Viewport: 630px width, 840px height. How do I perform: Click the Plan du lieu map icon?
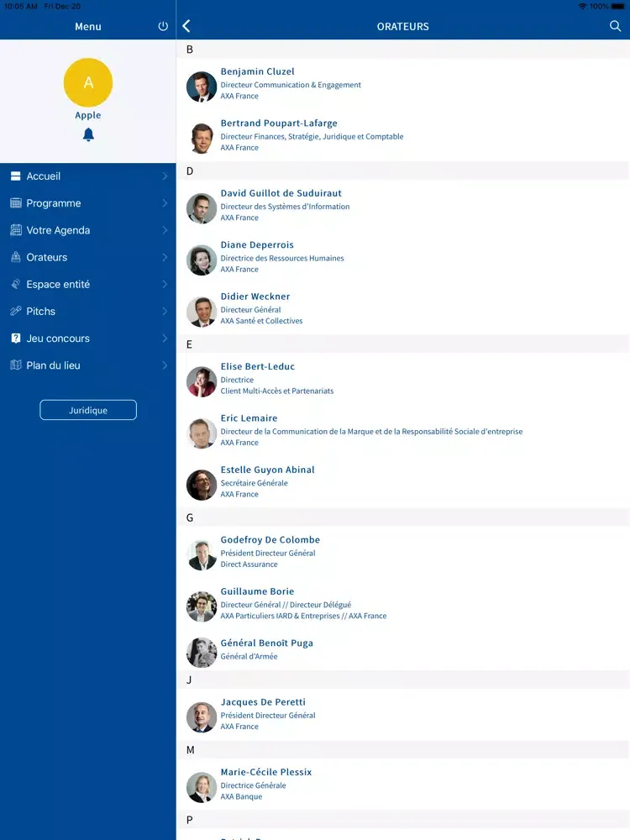tap(15, 365)
